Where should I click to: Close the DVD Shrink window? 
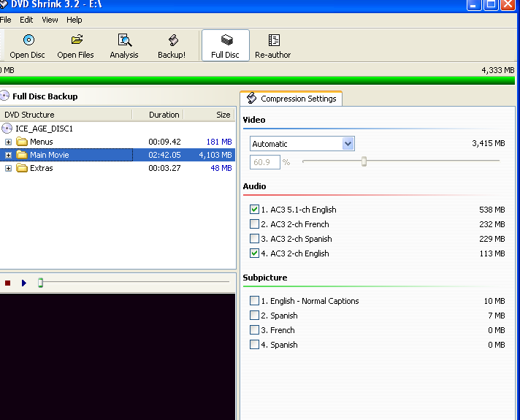(508, 4)
